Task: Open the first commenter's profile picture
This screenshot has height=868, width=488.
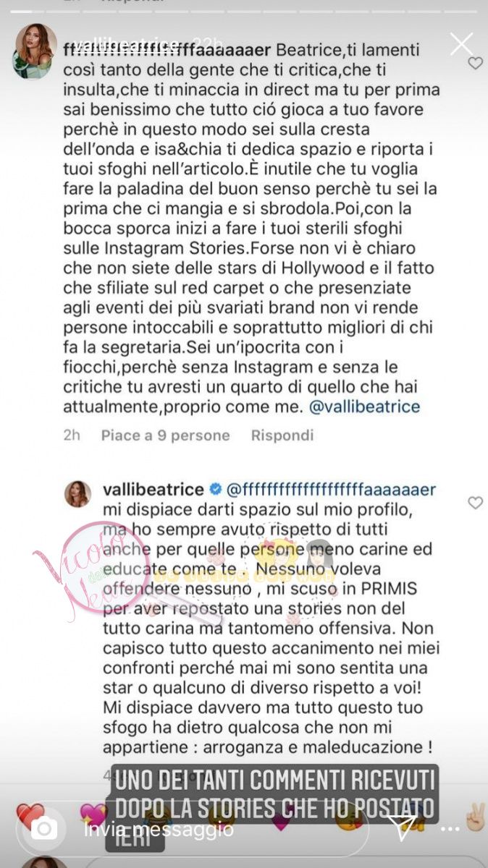Action: point(31,59)
